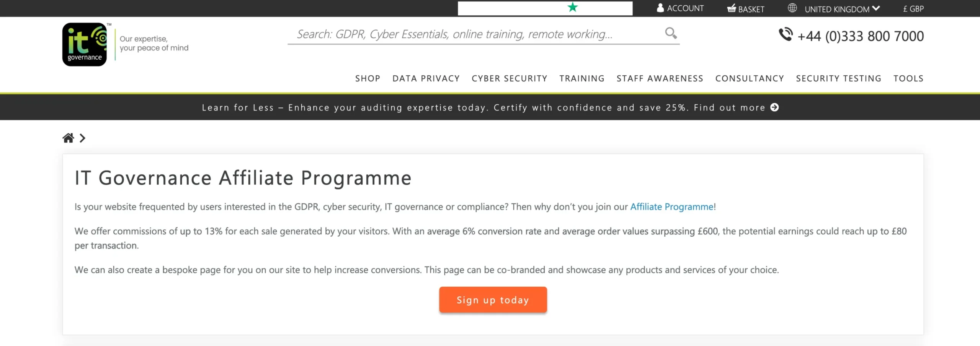Open the shopping Basket icon
Image resolution: width=980 pixels, height=346 pixels.
pos(731,8)
